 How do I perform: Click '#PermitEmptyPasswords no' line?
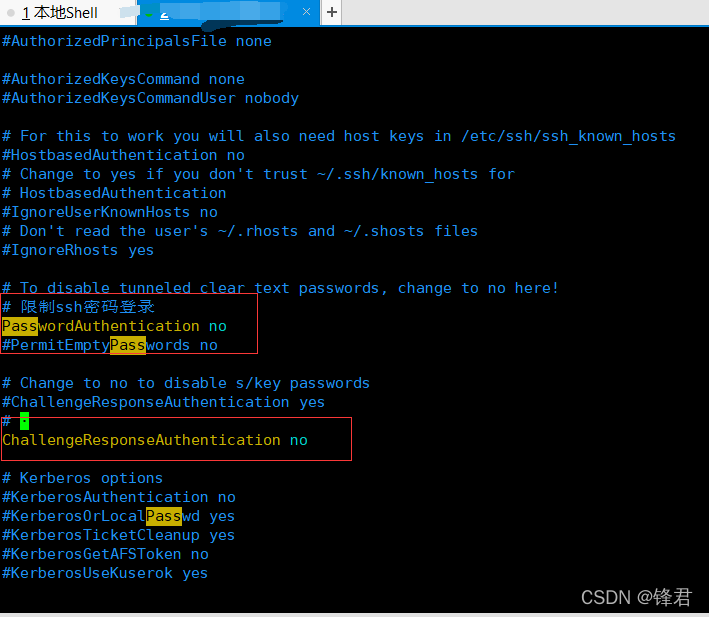(110, 345)
